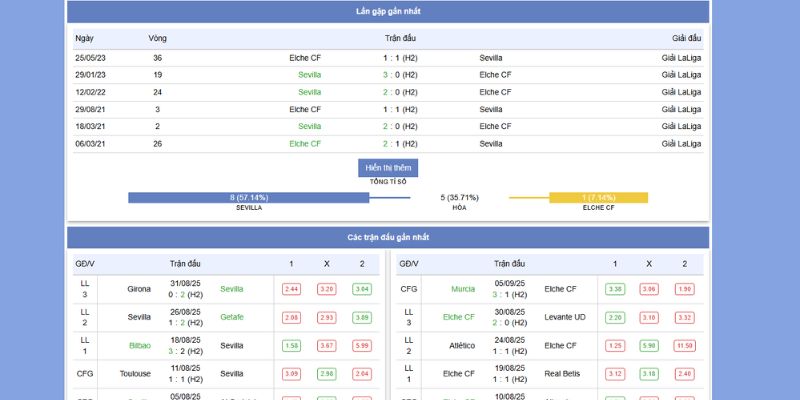800x400 pixels.
Task: Click the 11.50 odds for Atlético–Elche CF
Action: tap(685, 345)
